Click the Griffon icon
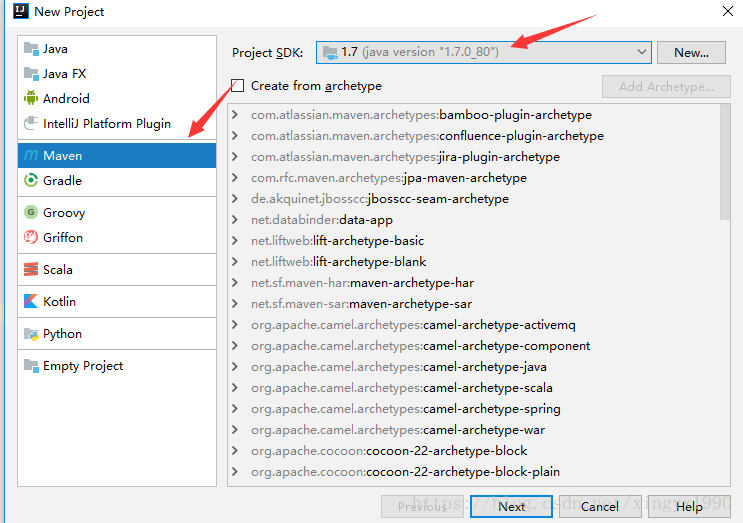Screen dimensions: 743x523 point(30,238)
